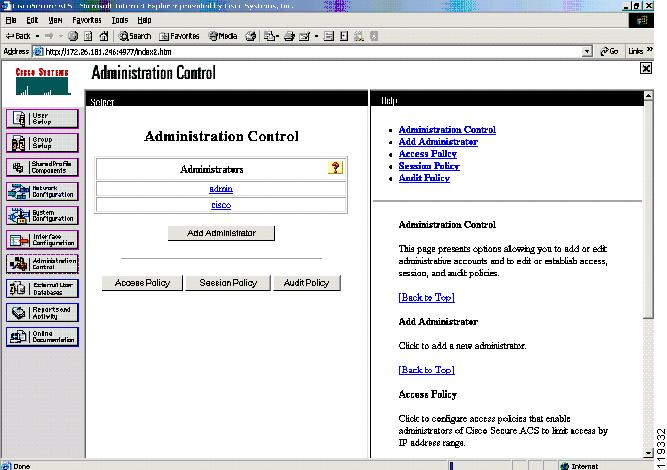Go back using the Back toolbar button
Image resolution: width=667 pixels, height=470 pixels.
tap(18, 36)
